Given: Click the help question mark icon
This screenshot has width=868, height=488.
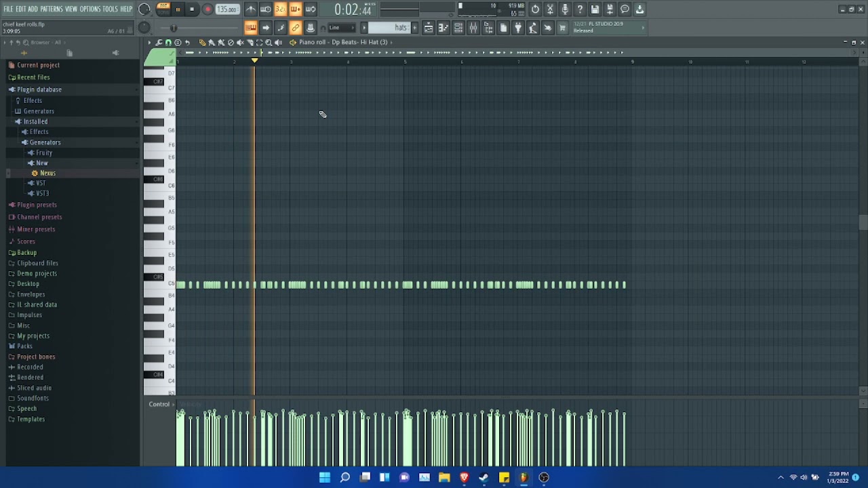Looking at the screenshot, I should (580, 9).
